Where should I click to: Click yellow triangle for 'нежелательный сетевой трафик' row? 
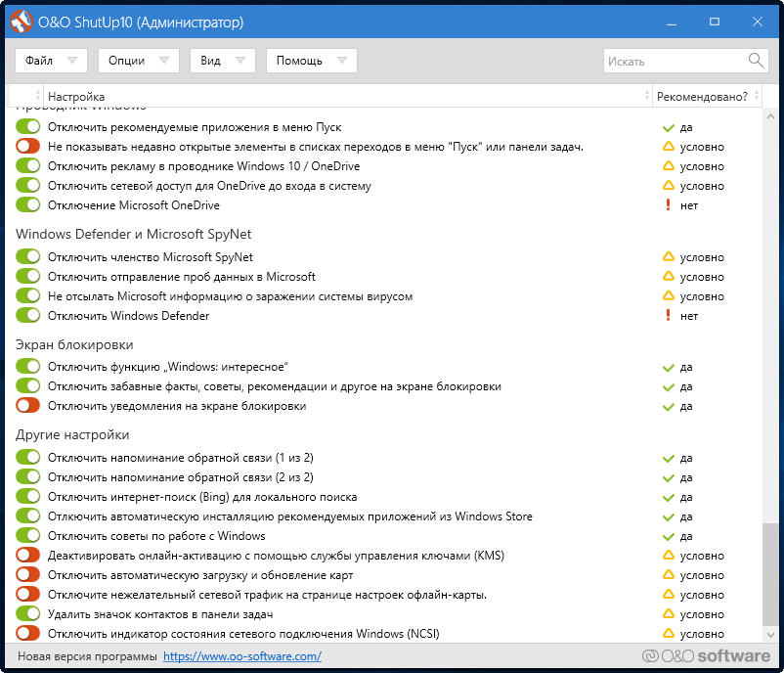tap(668, 595)
